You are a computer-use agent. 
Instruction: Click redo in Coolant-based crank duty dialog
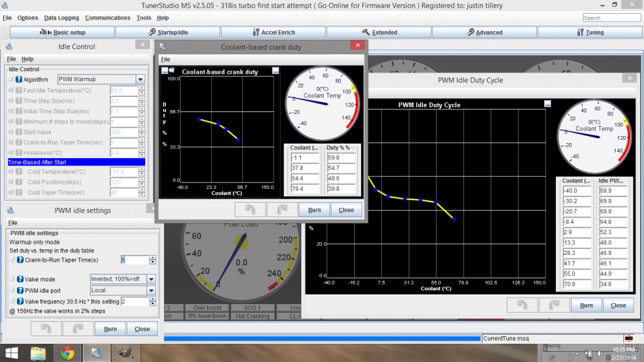(282, 210)
